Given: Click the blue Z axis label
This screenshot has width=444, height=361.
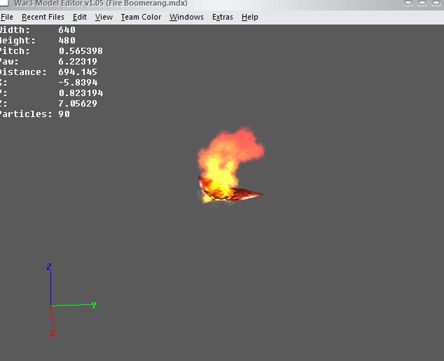Looking at the screenshot, I should tap(49, 267).
